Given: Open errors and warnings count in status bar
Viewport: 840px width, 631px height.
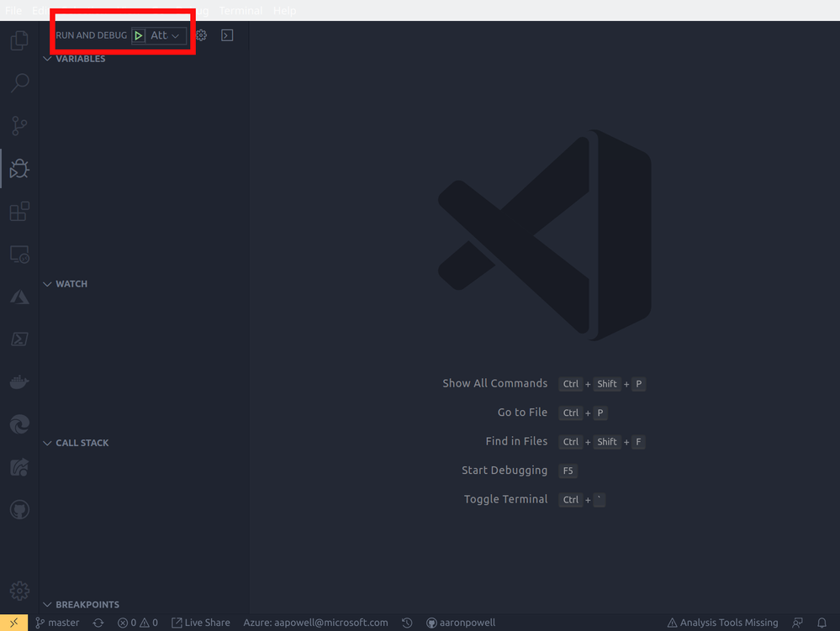Looking at the screenshot, I should (138, 623).
